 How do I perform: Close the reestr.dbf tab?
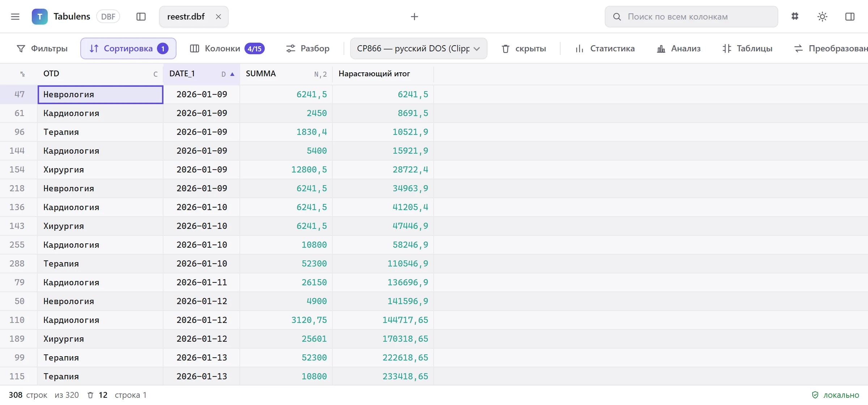pyautogui.click(x=218, y=17)
